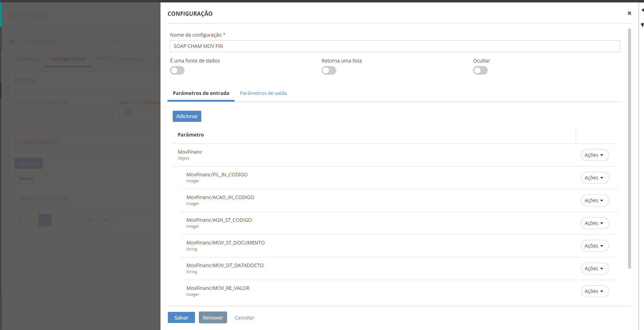This screenshot has width=644, height=330.
Task: Open Ações for MovFinanc/AGN_ST_CODIGO
Action: (x=594, y=223)
